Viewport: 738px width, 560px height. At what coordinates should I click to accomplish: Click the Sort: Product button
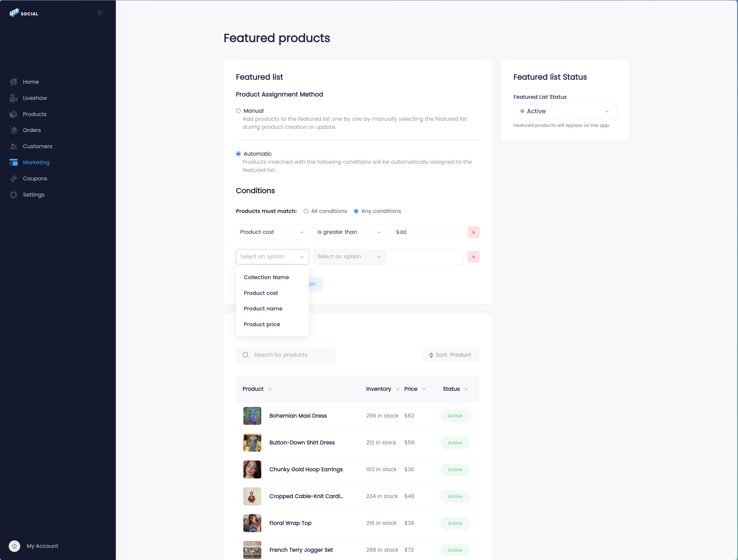pyautogui.click(x=450, y=355)
